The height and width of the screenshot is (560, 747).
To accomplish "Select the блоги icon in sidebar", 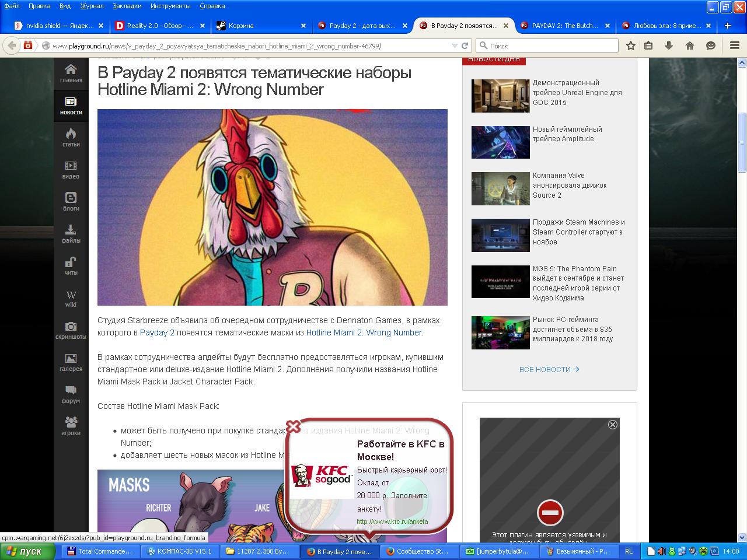I will click(x=71, y=202).
